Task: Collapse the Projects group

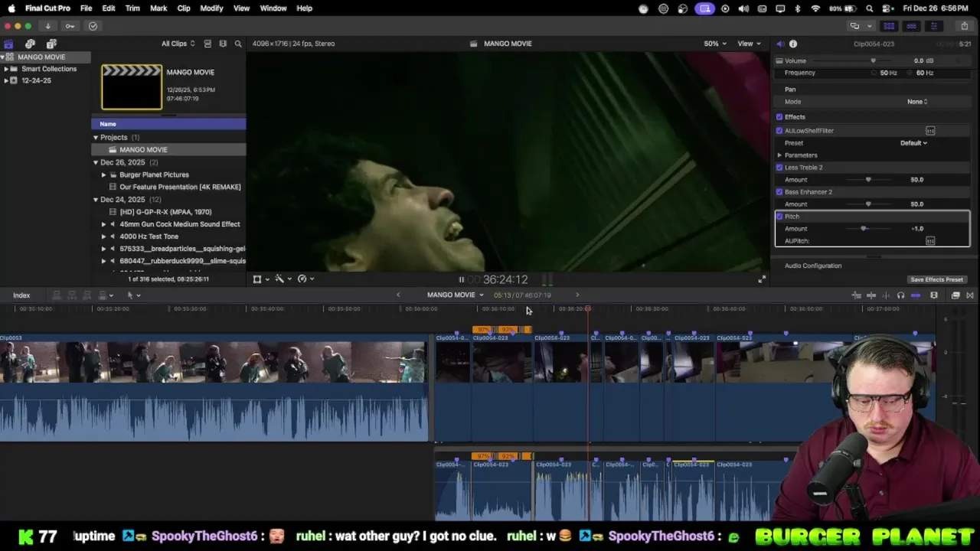Action: pos(96,138)
